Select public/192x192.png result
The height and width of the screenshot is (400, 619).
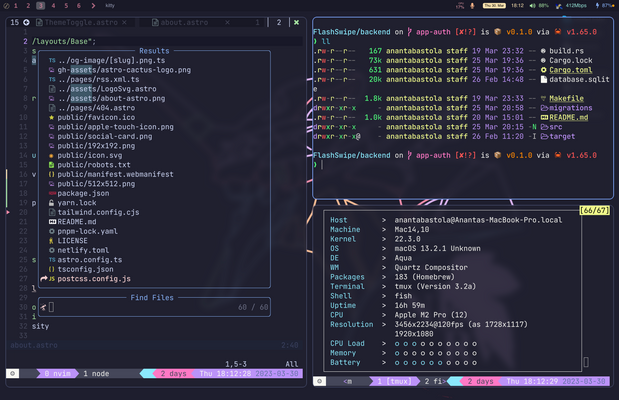click(96, 146)
